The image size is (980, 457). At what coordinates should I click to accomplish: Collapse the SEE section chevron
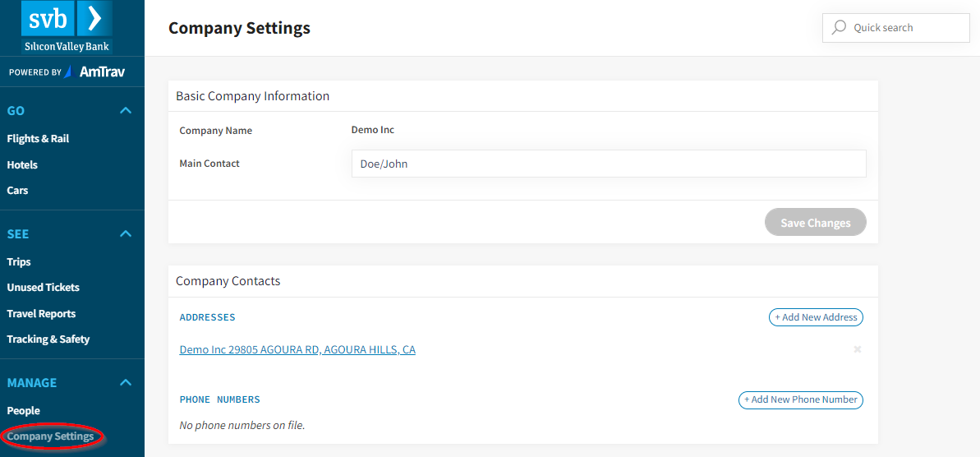click(126, 233)
